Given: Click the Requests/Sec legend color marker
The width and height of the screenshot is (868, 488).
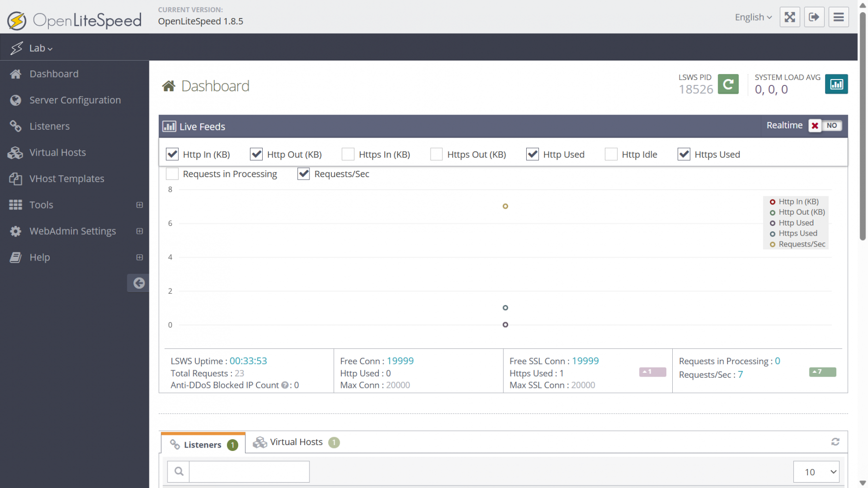Looking at the screenshot, I should (772, 244).
